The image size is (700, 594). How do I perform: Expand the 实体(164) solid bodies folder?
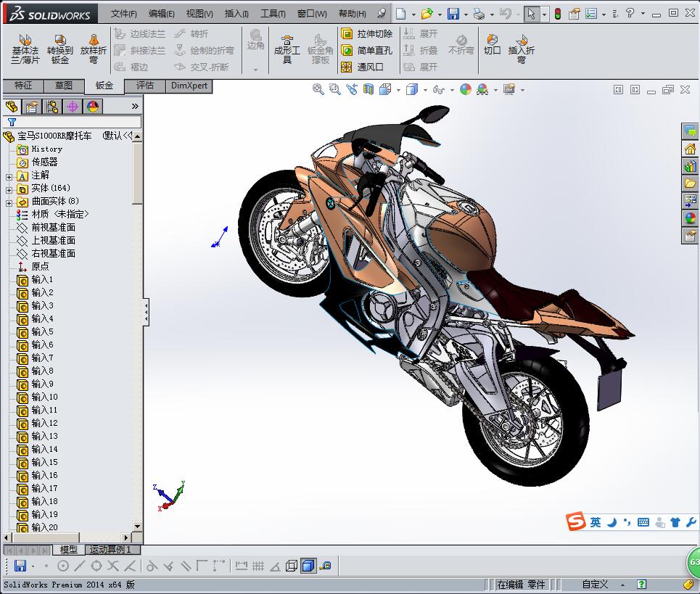tap(9, 189)
